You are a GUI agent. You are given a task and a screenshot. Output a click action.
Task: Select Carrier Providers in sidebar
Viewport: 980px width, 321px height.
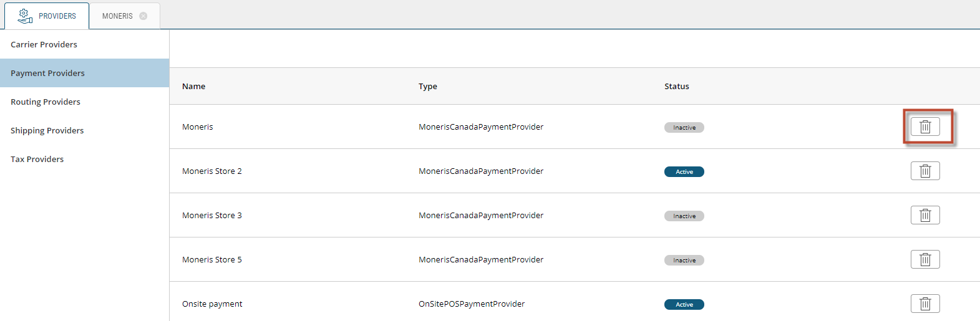click(44, 44)
